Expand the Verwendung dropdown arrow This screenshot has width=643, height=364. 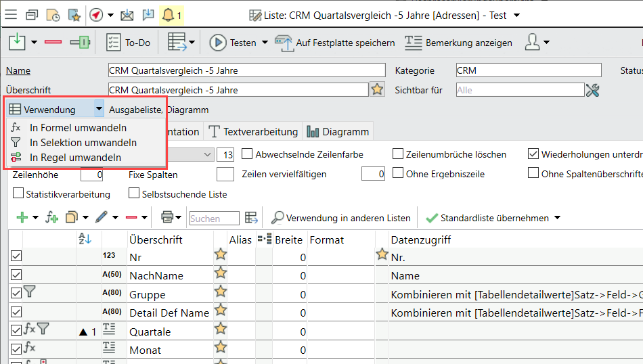pyautogui.click(x=99, y=109)
